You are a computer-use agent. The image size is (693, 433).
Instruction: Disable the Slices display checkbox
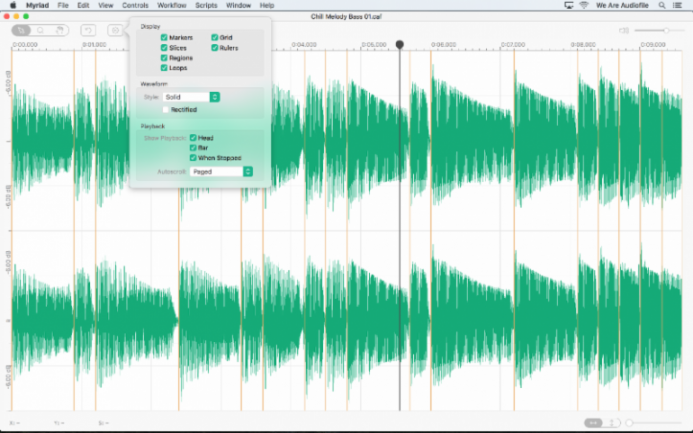[164, 48]
